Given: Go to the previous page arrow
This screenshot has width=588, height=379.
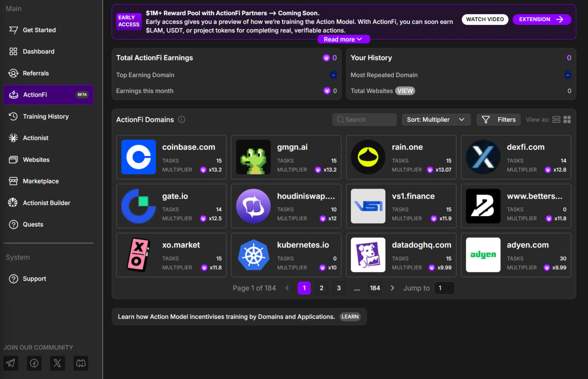Looking at the screenshot, I should 287,288.
